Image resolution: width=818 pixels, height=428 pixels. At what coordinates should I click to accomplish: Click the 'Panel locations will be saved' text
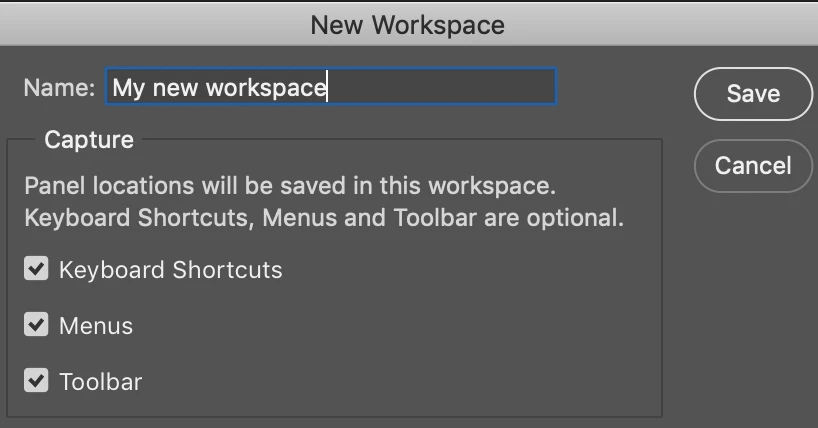(x=291, y=186)
